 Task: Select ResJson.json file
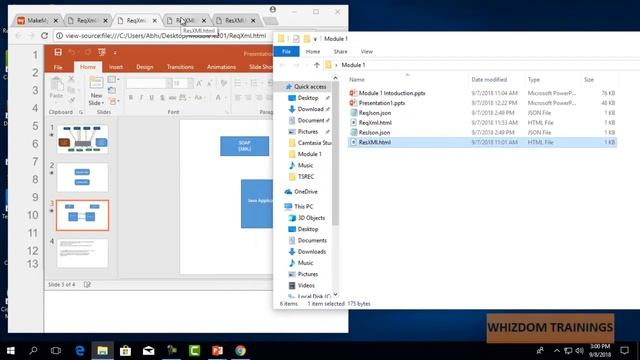374,132
